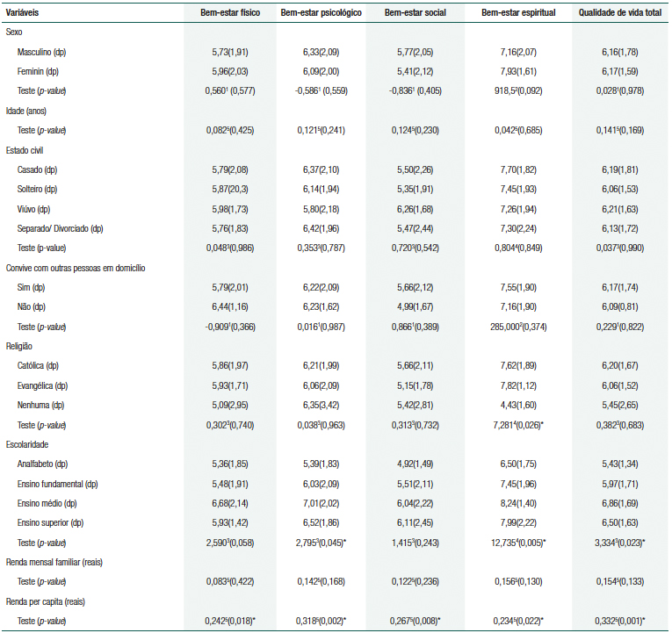Click the 'Idade (anos)' section label

[x=28, y=111]
